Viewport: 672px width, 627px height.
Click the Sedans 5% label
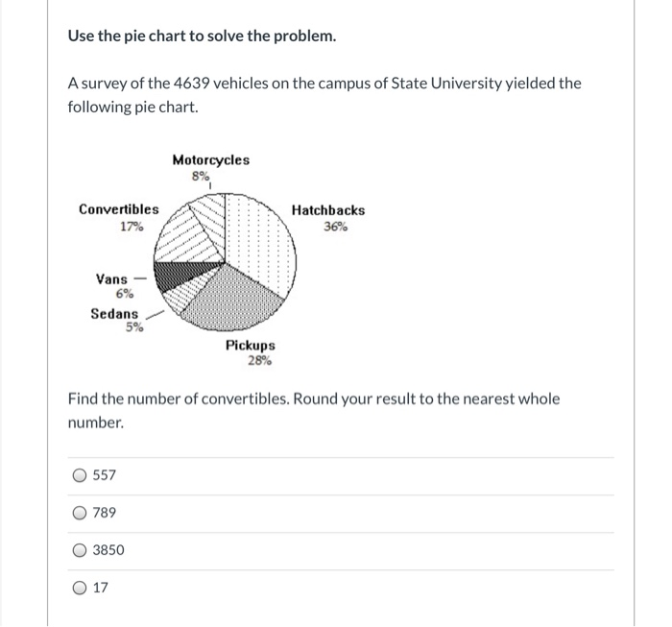coord(115,320)
